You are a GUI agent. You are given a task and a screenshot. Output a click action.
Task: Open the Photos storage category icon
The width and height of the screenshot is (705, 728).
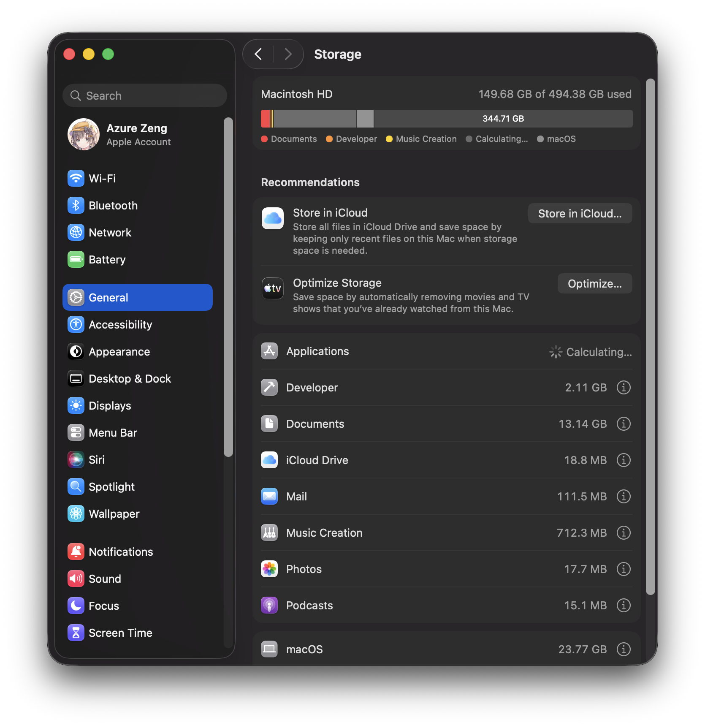(269, 569)
